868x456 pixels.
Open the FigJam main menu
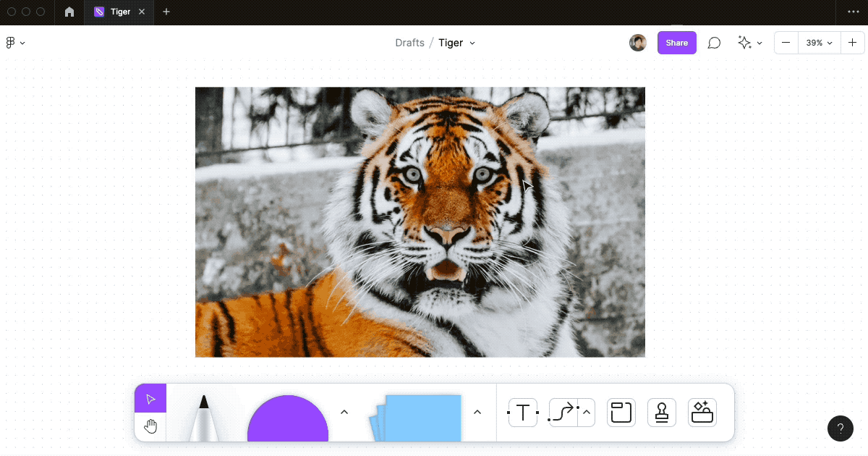point(15,43)
